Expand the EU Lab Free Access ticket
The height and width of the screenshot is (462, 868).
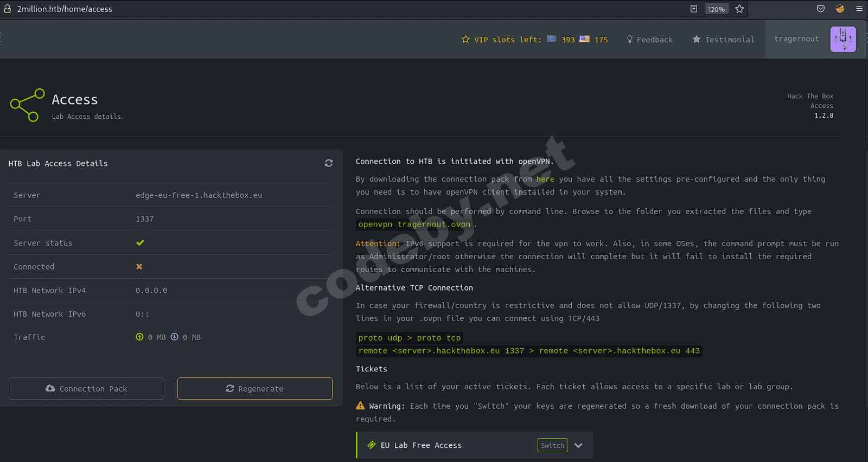[x=578, y=445]
